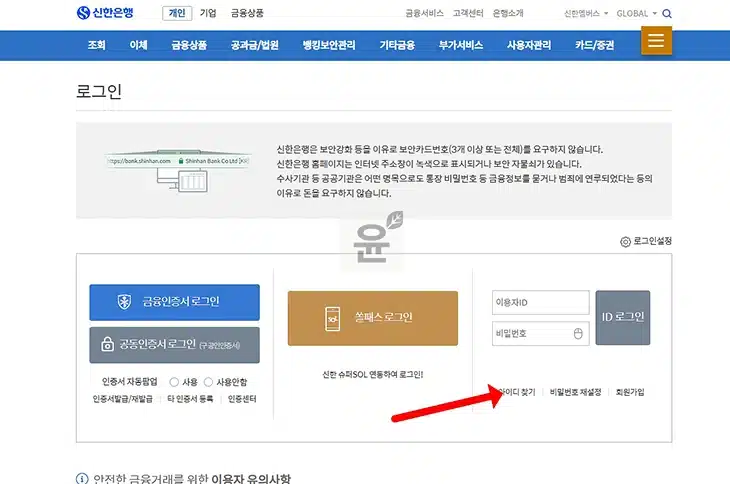
Task: Select the 사용 radio button for 인증서 자동팝업
Action: (x=174, y=382)
